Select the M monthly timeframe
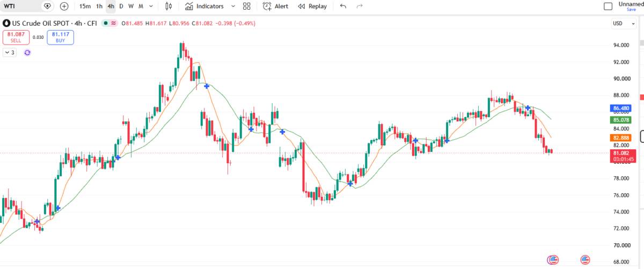644x269 pixels. [141, 6]
